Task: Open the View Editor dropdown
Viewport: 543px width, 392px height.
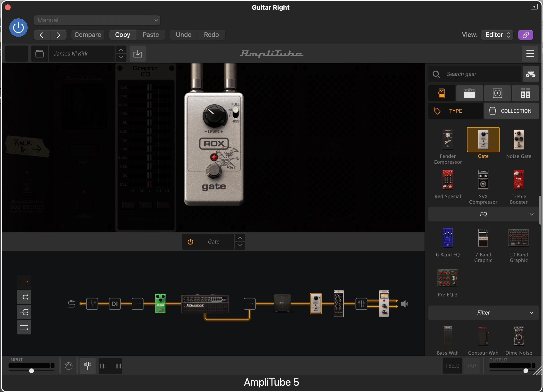Action: pyautogui.click(x=497, y=35)
